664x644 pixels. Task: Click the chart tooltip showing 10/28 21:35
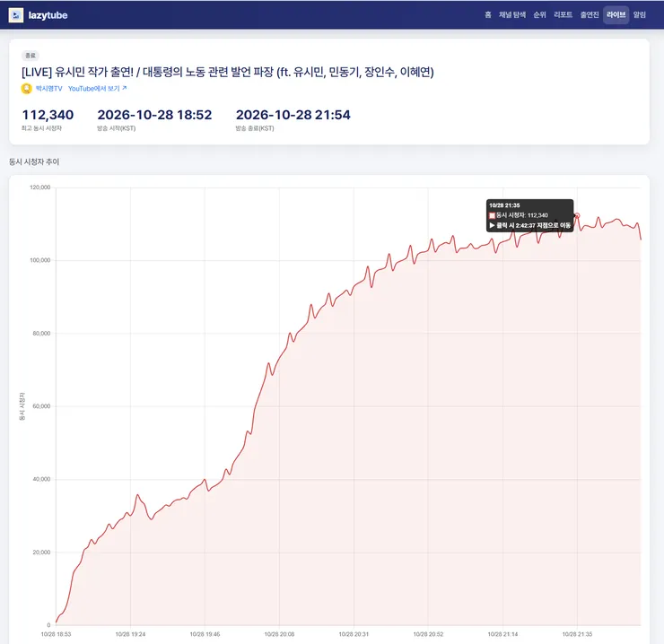pos(529,215)
